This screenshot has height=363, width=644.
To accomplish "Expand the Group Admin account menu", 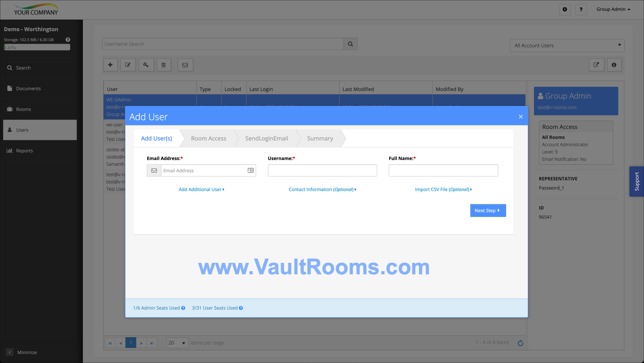I will point(613,9).
